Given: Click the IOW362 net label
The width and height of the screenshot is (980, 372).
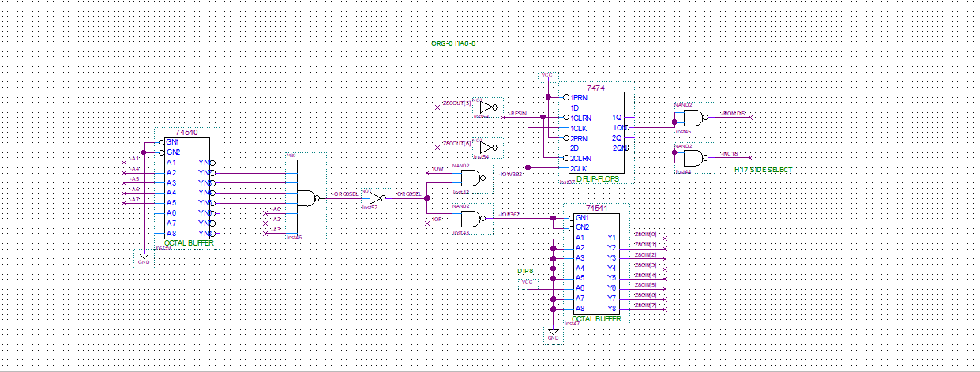Looking at the screenshot, I should [x=511, y=175].
